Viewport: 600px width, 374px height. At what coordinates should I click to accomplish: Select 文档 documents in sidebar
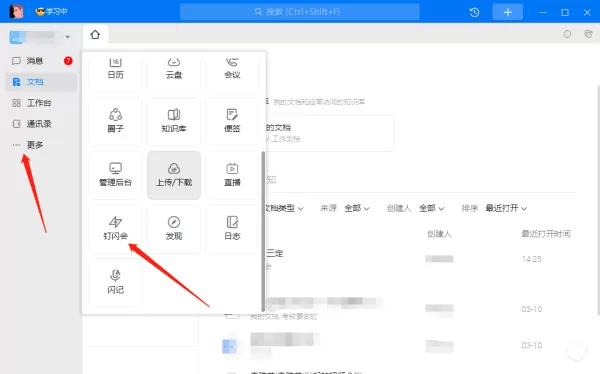click(41, 82)
